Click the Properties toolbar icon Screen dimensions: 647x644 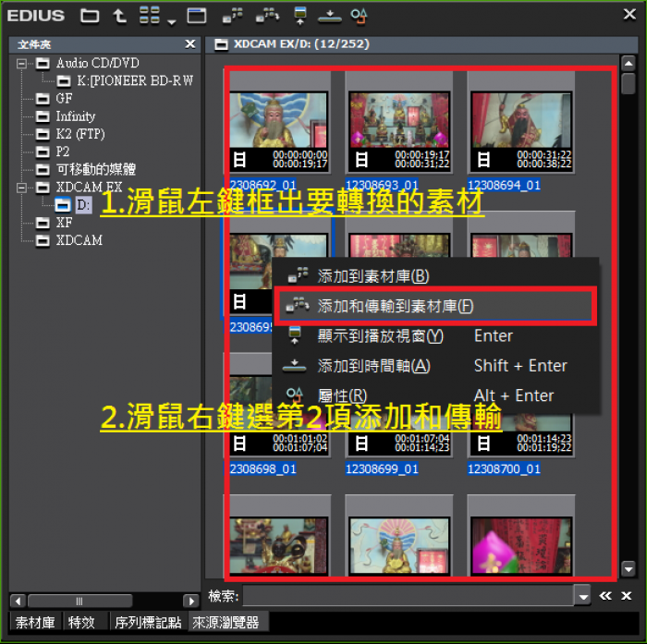(x=359, y=16)
